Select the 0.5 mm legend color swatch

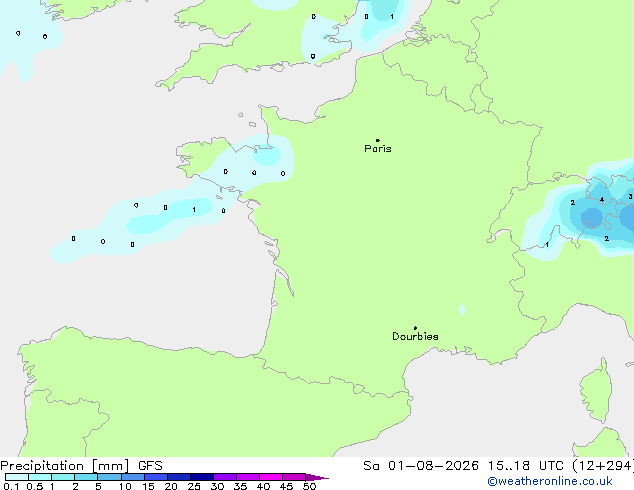pyautogui.click(x=40, y=477)
